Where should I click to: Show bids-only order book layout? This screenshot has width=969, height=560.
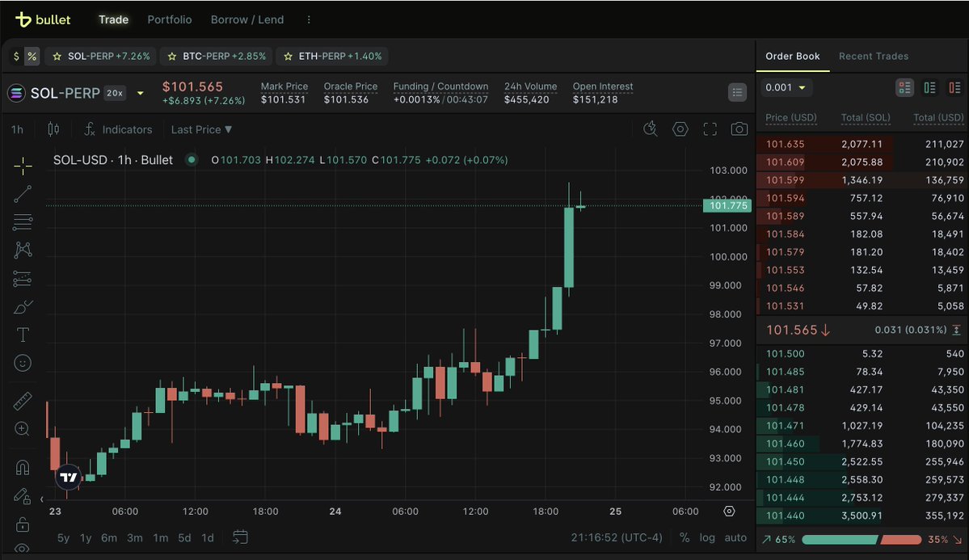tap(929, 88)
